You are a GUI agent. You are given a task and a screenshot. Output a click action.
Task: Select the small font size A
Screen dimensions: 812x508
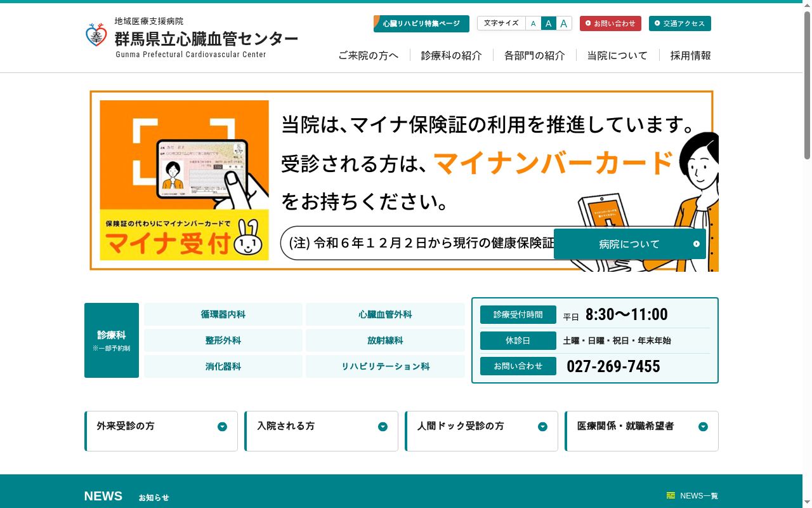534,23
